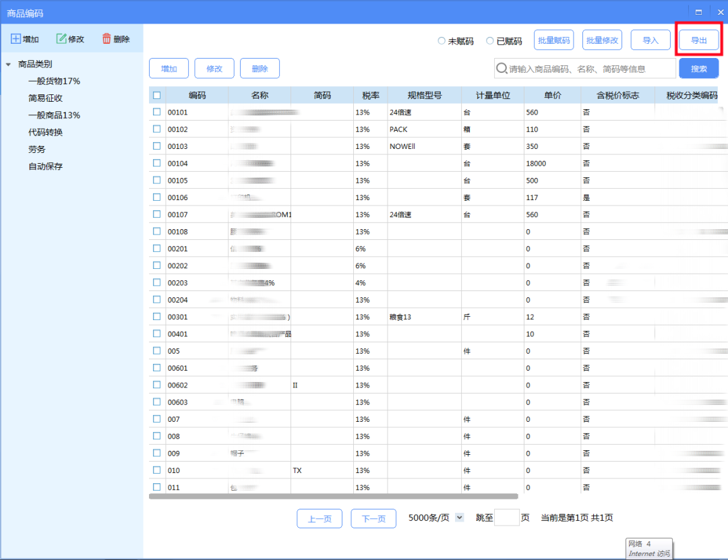Select 一般货物17% category
This screenshot has height=560, width=728.
tap(54, 82)
